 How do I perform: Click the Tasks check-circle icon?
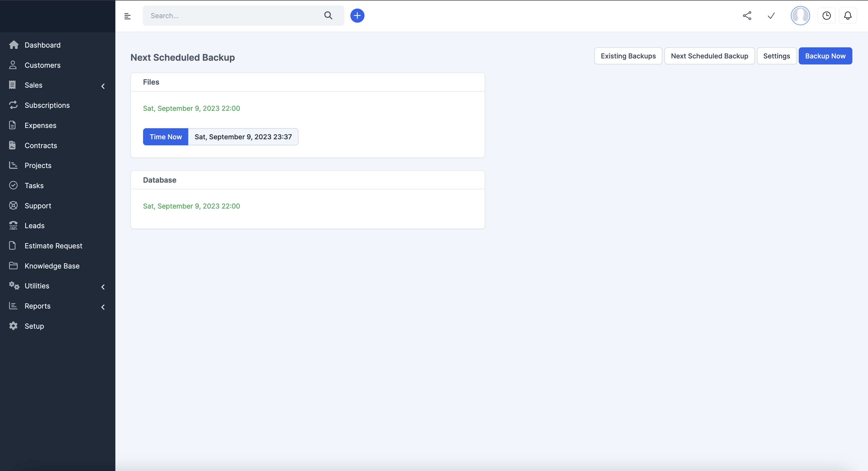13,185
